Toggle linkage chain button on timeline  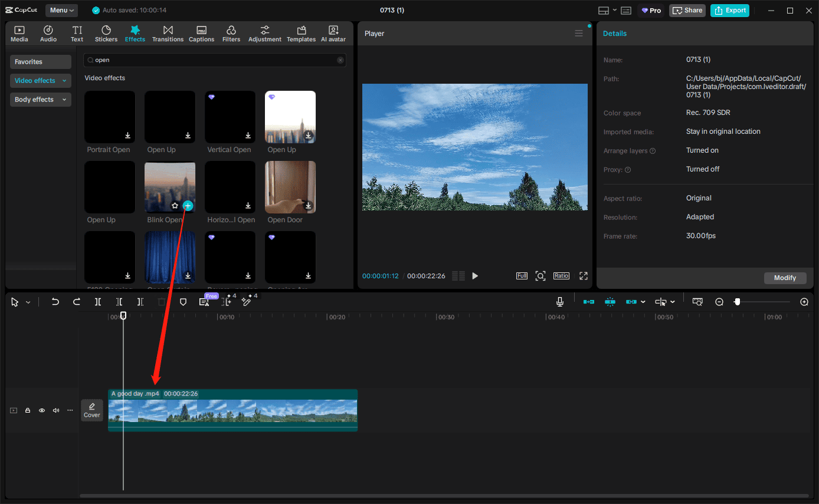(631, 302)
